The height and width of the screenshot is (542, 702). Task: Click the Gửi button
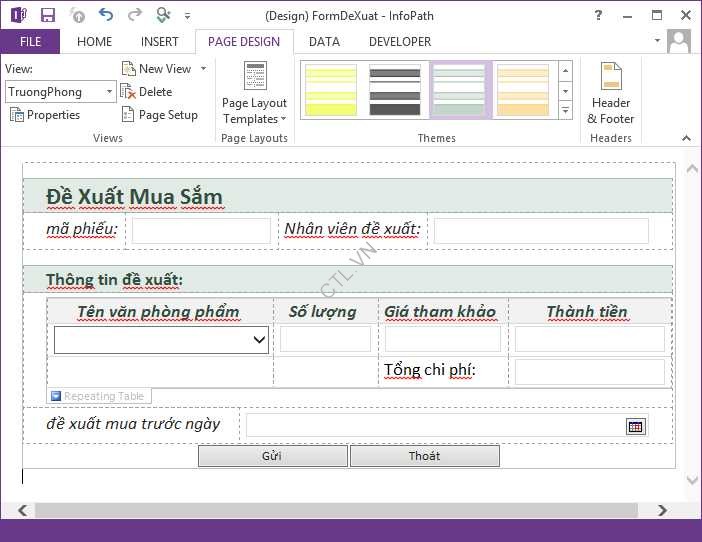(x=272, y=456)
